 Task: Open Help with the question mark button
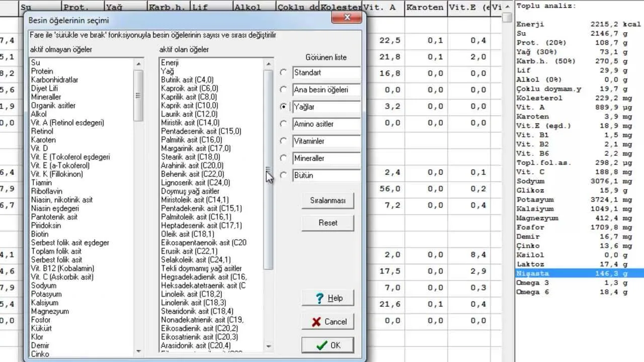point(328,298)
